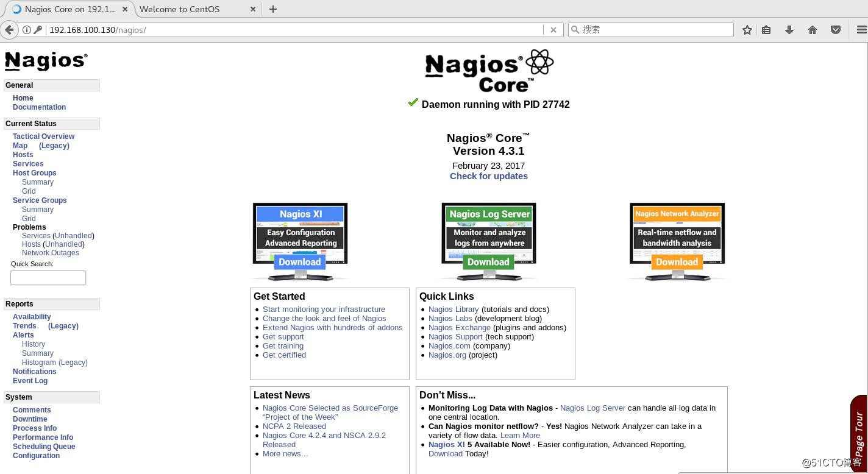Open site information icon in address bar
This screenshot has height=474, width=868.
pos(26,30)
